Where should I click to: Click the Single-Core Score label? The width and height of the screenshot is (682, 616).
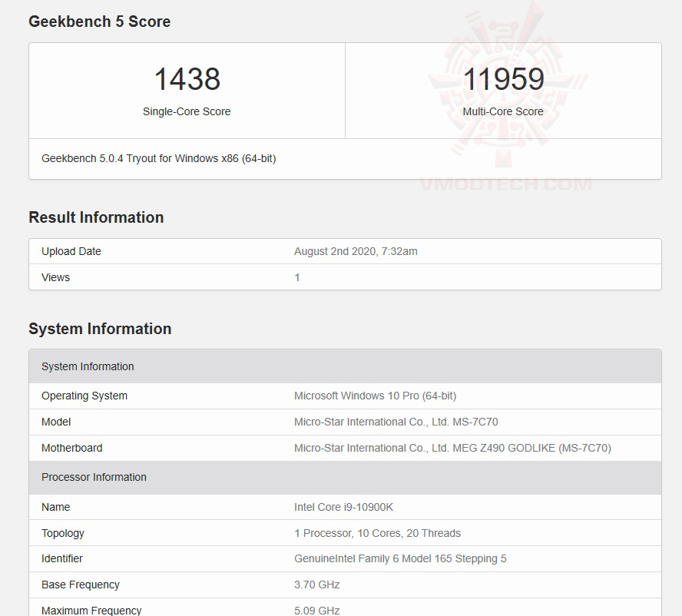(x=187, y=112)
